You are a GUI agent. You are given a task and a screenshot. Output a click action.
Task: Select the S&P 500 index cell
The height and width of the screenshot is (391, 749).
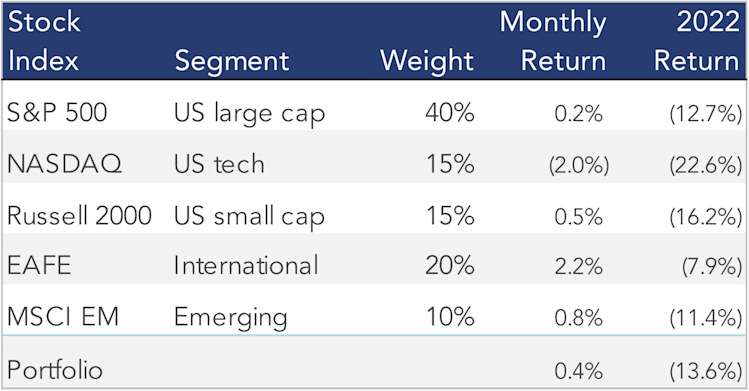pos(57,113)
